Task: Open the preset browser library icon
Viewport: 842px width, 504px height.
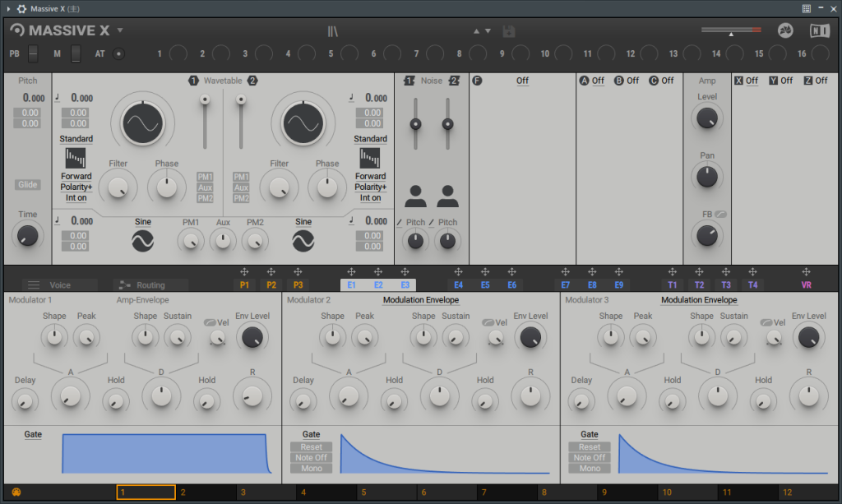Action: [x=333, y=31]
